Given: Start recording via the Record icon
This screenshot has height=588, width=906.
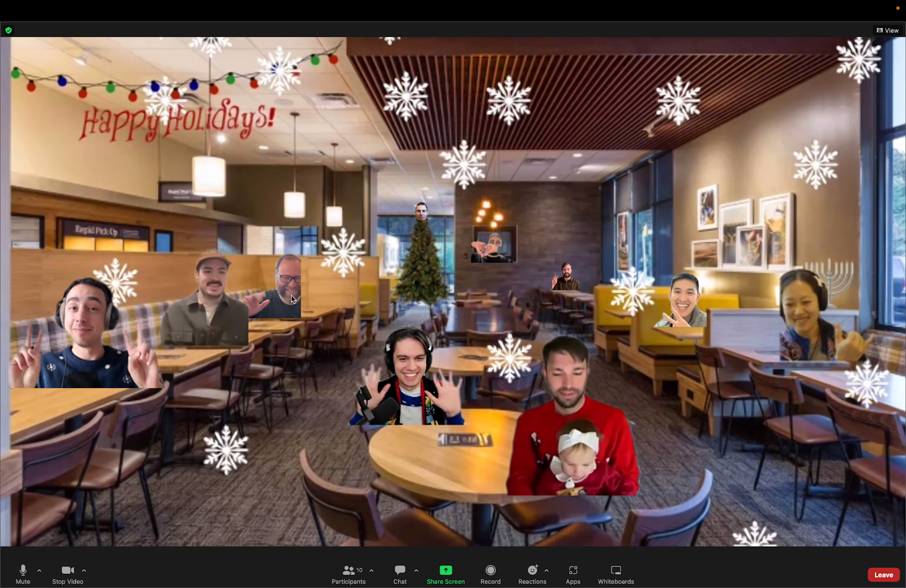Looking at the screenshot, I should (x=490, y=570).
